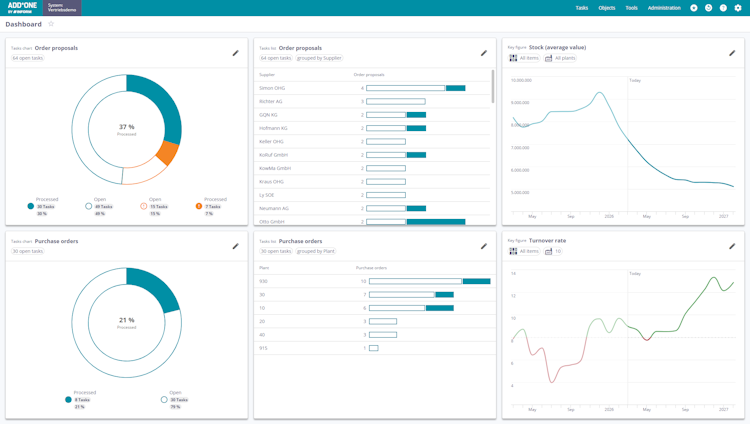Open the favorites star icon in header
Image resolution: width=750 pixels, height=424 pixels.
(x=694, y=8)
